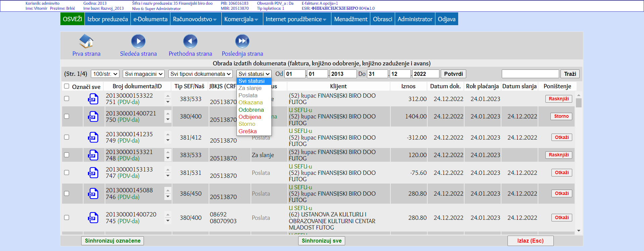
Task: Choose Odbijena status option
Action: pyautogui.click(x=254, y=117)
